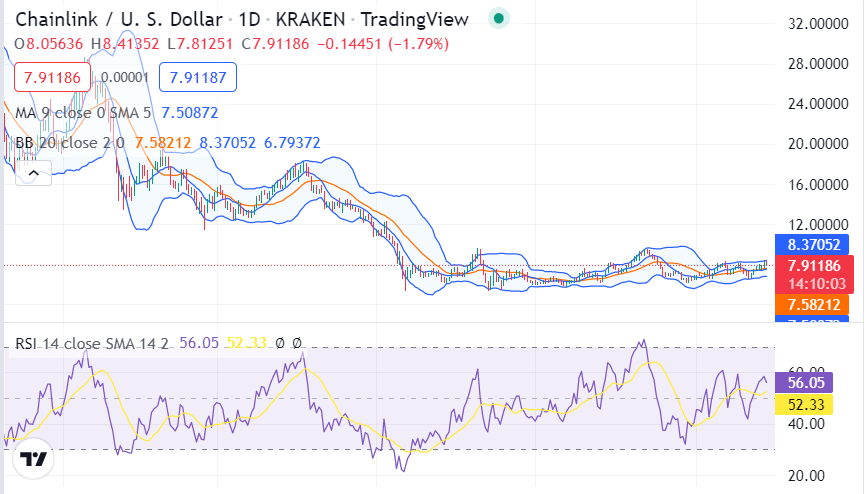Click the orange 7.58212 price axis label

click(812, 305)
